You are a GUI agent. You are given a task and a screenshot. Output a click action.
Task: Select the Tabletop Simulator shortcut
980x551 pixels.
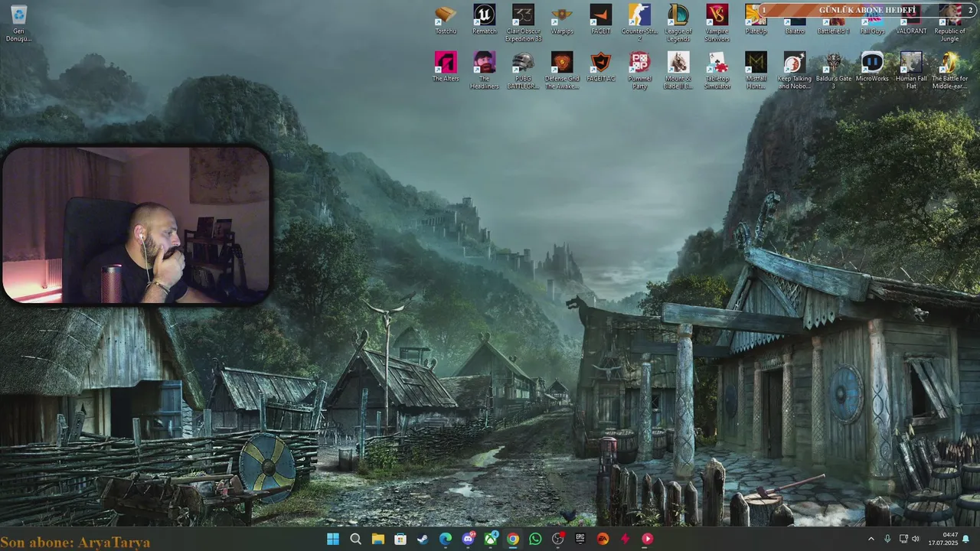(x=717, y=70)
